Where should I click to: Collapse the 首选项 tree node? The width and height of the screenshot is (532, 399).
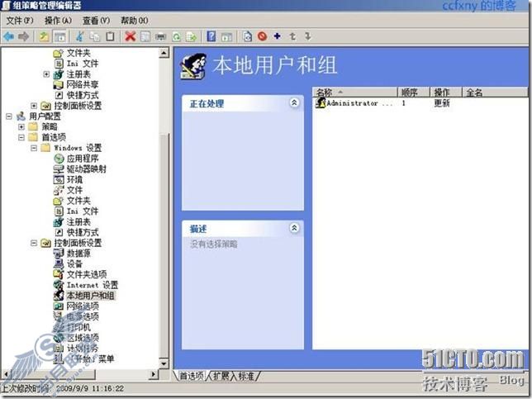(21, 137)
